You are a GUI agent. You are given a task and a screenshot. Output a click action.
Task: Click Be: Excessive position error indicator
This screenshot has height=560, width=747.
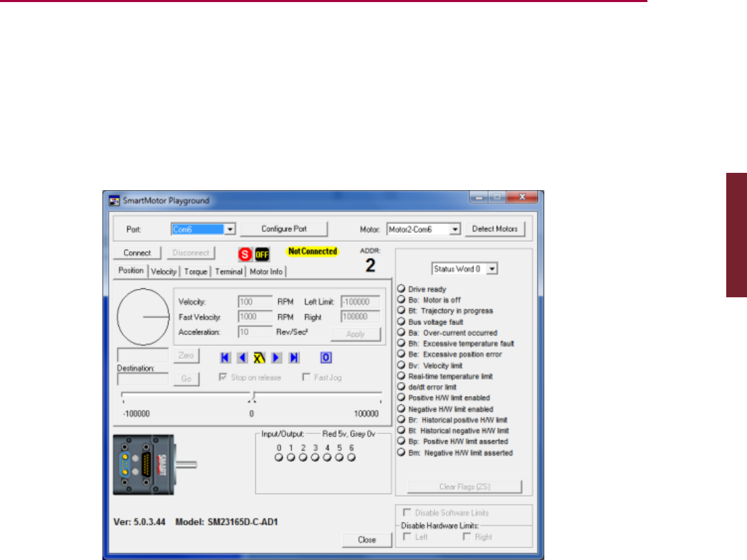pyautogui.click(x=401, y=354)
